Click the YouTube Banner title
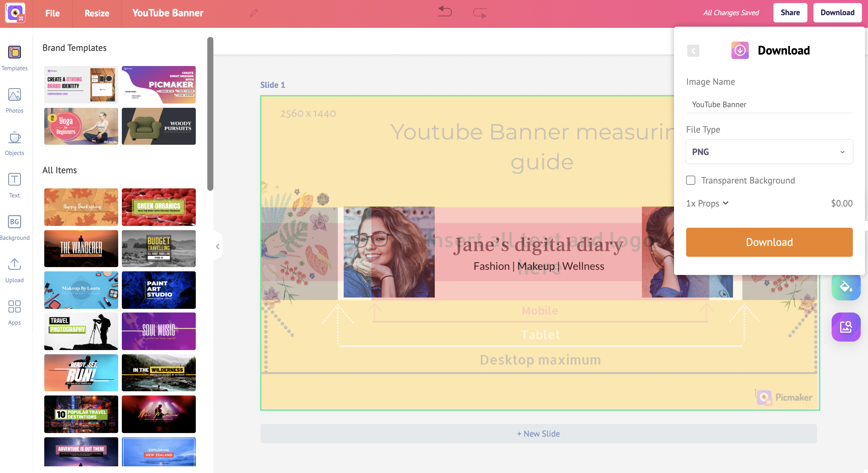Screen dimensions: 868x473 (168, 13)
